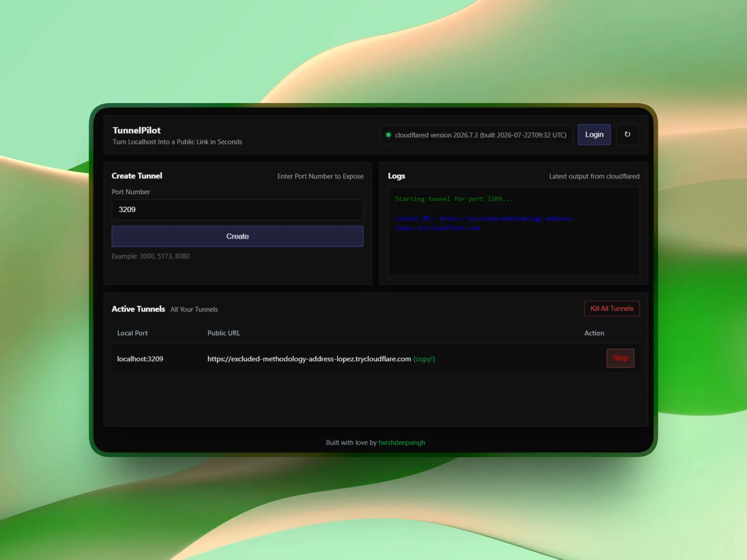
Task: Click the Local Port column header
Action: pos(132,333)
